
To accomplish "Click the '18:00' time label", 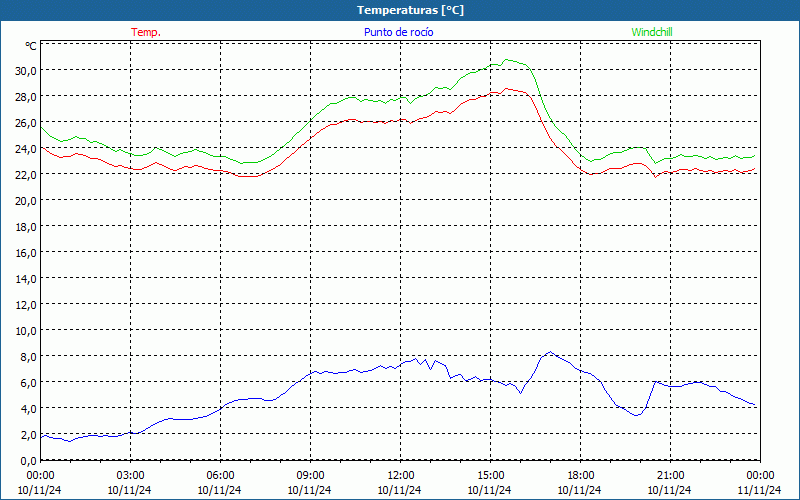I will coord(580,476).
